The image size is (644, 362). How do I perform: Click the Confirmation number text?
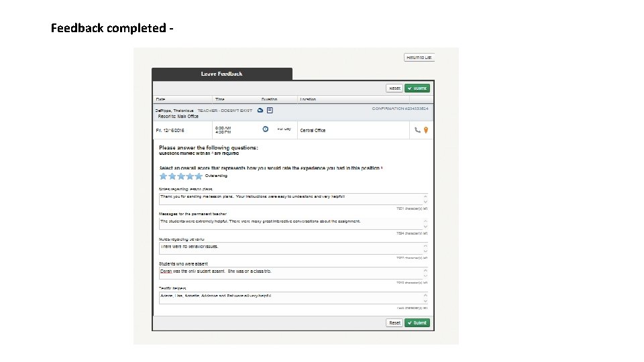point(400,109)
